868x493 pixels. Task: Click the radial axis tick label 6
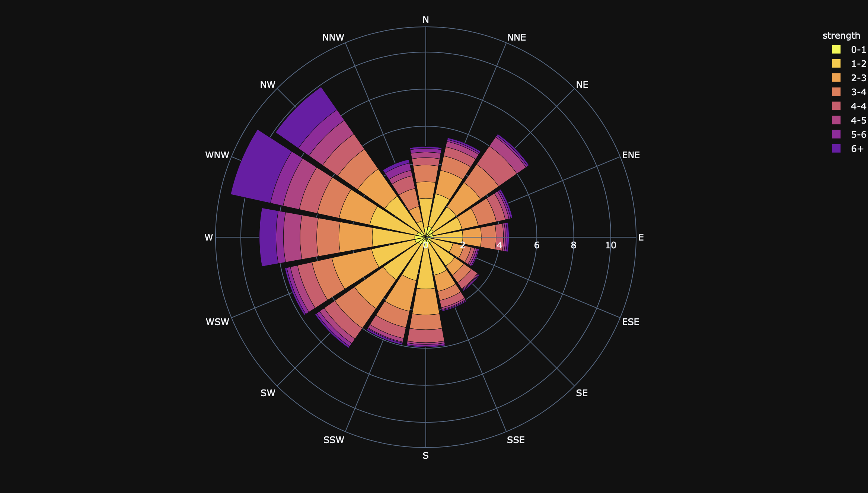point(537,245)
